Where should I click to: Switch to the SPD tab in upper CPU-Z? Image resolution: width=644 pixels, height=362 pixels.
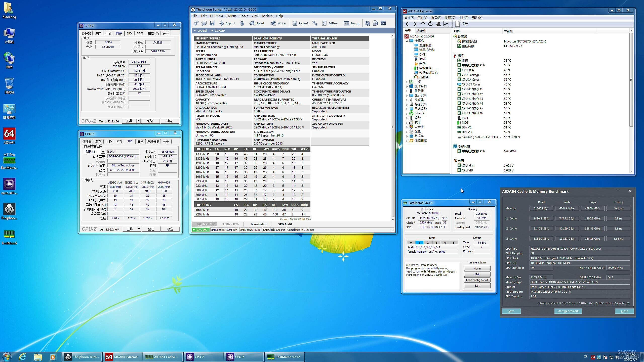tap(129, 33)
